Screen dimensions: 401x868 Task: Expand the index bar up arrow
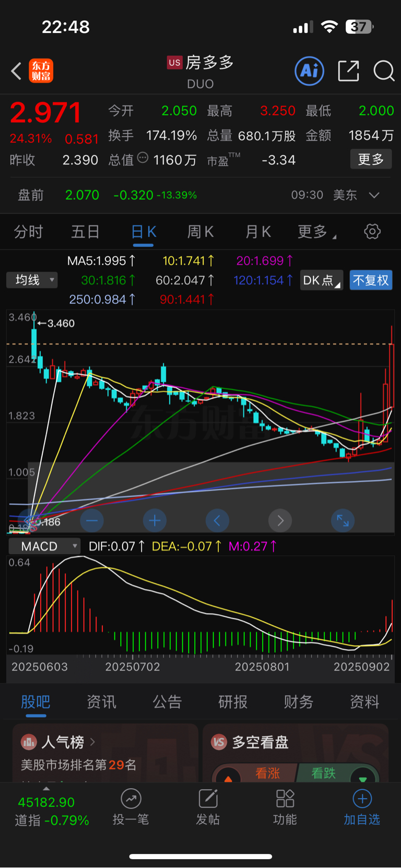coord(46,788)
